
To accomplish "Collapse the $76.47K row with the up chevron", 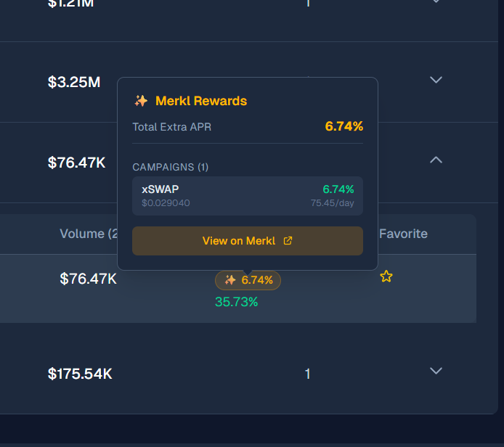I will 436,160.
